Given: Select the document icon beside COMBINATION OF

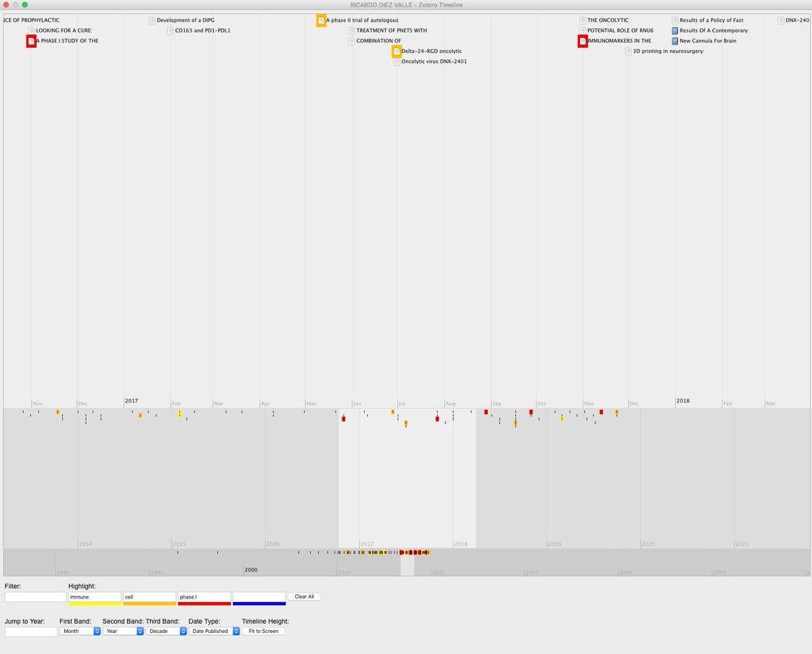Looking at the screenshot, I should pos(352,41).
